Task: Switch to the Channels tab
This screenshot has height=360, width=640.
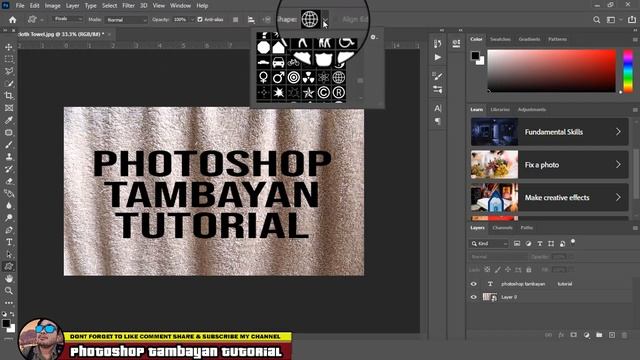Action: [502, 228]
